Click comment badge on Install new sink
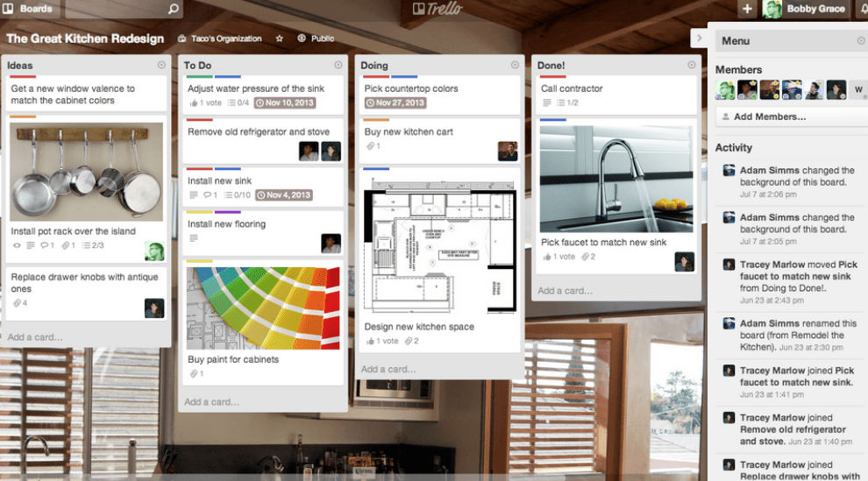The width and height of the screenshot is (868, 481). point(210,195)
